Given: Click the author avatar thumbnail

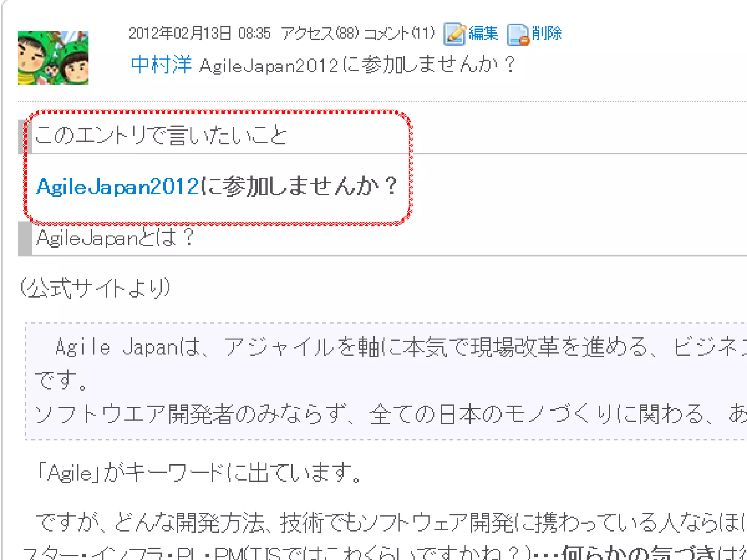Looking at the screenshot, I should coord(53,58).
